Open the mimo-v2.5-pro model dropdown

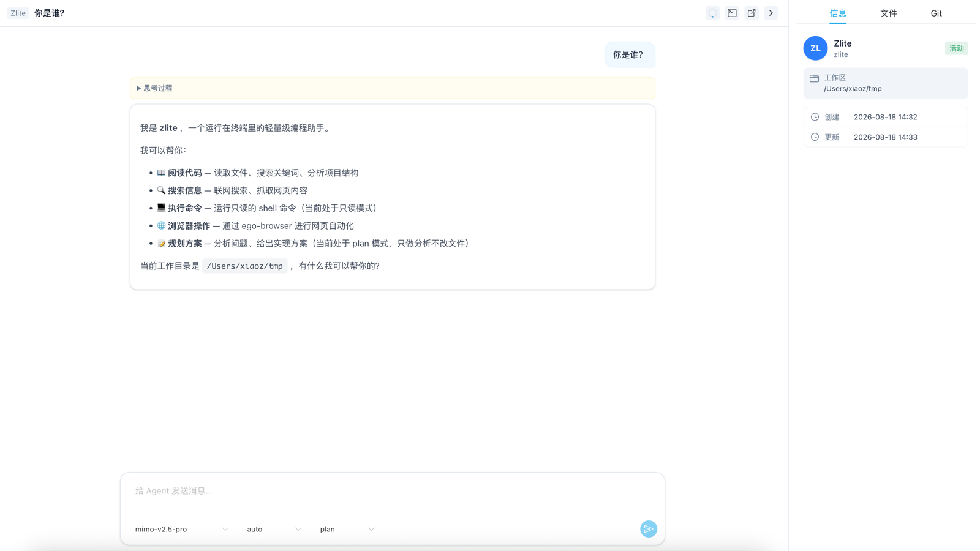point(182,529)
